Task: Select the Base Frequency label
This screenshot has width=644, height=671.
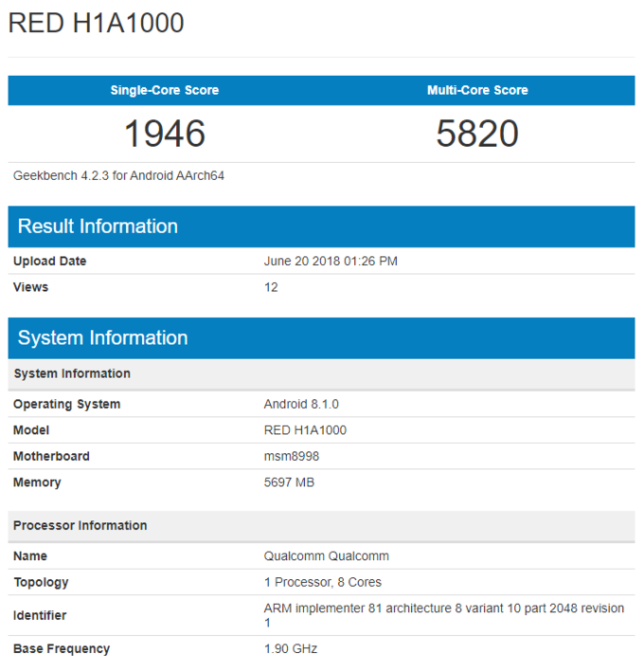Action: (62, 649)
